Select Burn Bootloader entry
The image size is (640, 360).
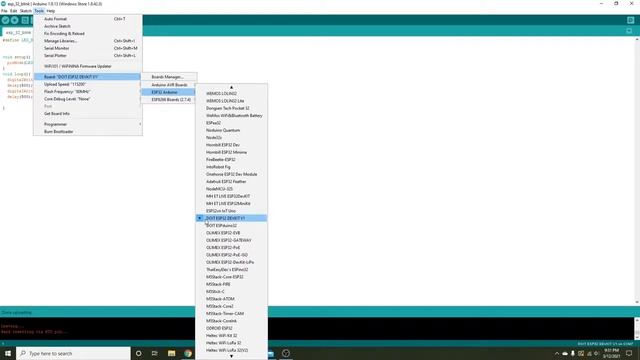click(x=88, y=131)
